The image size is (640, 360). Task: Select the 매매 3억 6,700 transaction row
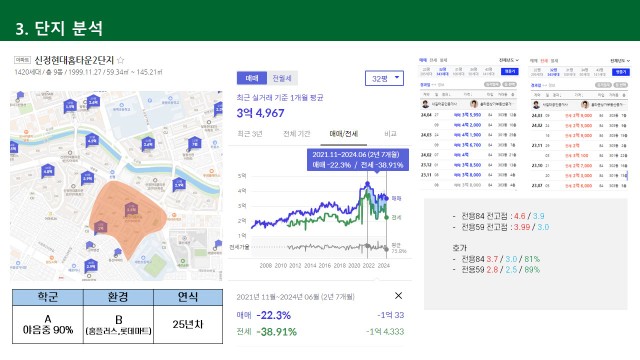point(468,145)
